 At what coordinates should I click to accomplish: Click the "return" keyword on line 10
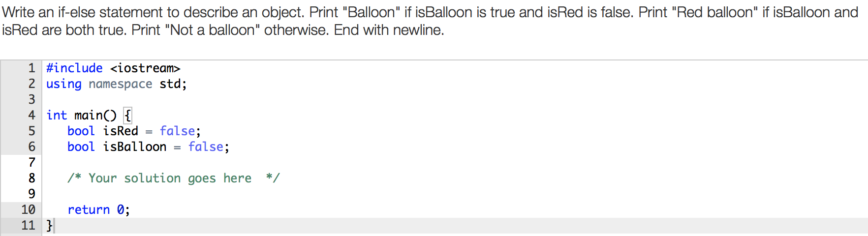pyautogui.click(x=89, y=210)
